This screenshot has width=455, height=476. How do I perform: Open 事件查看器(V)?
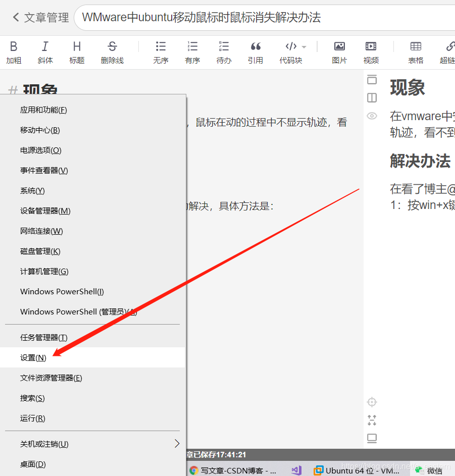[x=92, y=171]
